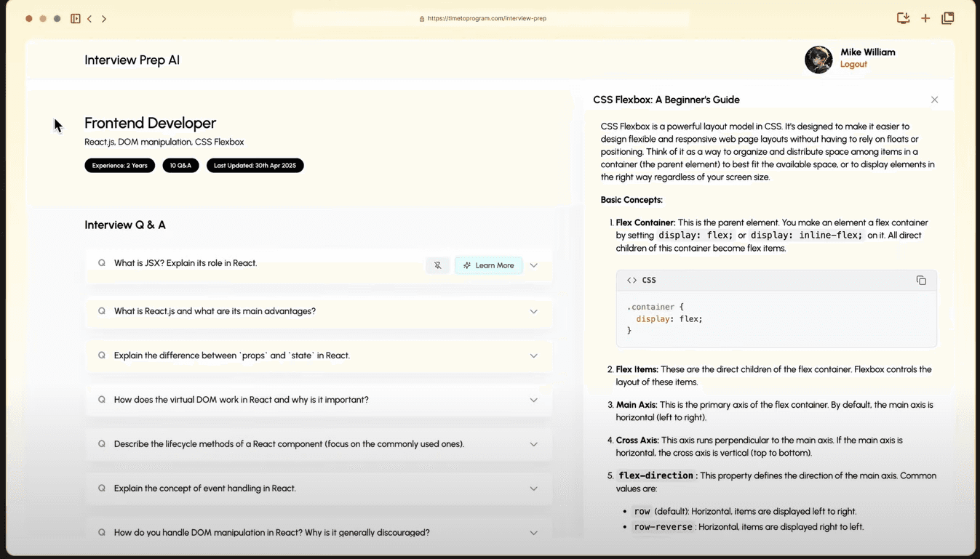Expand the event handling question chevron
The image size is (980, 559).
click(x=534, y=489)
